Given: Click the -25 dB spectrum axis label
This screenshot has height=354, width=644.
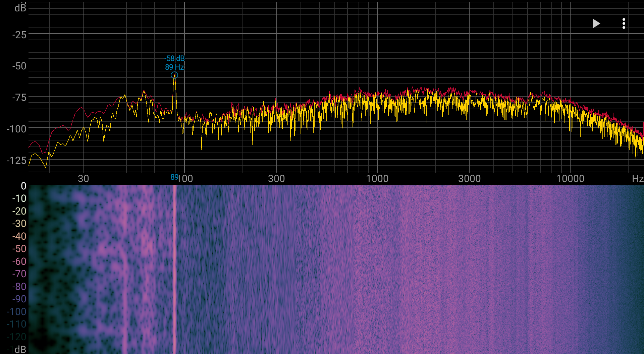Looking at the screenshot, I should 19,35.
